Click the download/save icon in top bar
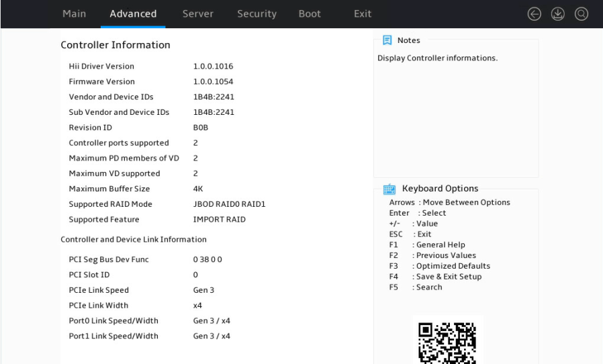This screenshot has width=603, height=364. [557, 14]
